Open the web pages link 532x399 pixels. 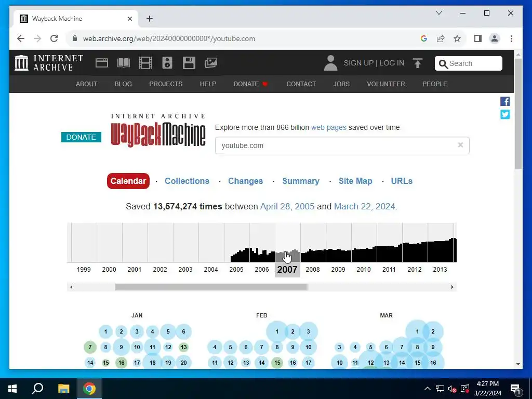point(329,127)
